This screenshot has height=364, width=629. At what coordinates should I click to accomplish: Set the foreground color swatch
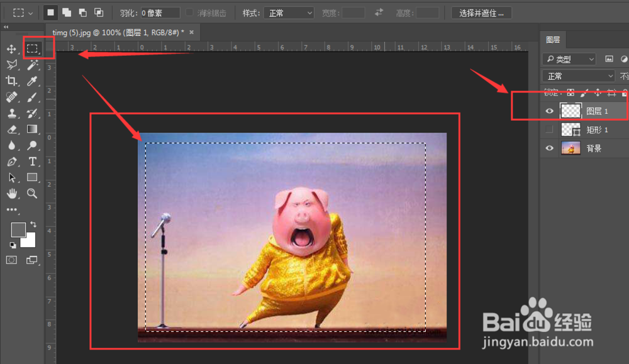[18, 229]
